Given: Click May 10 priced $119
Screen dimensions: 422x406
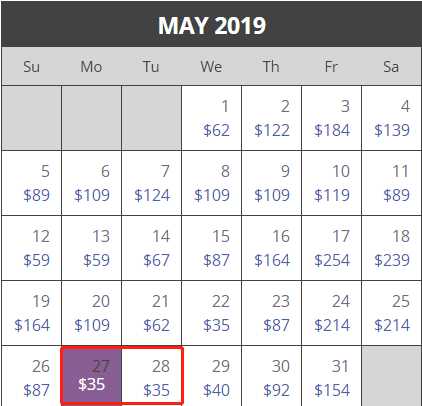Looking at the screenshot, I should [331, 183].
